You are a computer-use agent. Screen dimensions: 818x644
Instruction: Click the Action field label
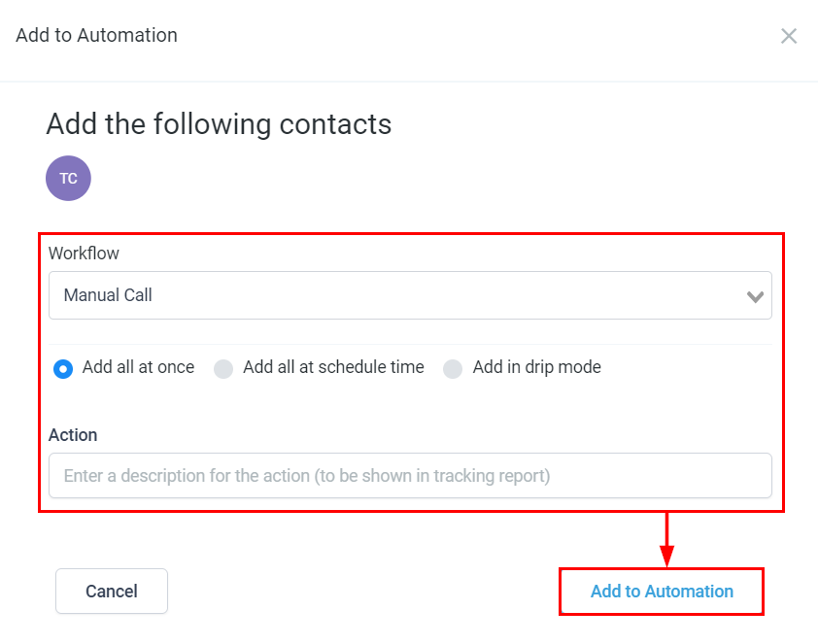click(x=73, y=435)
